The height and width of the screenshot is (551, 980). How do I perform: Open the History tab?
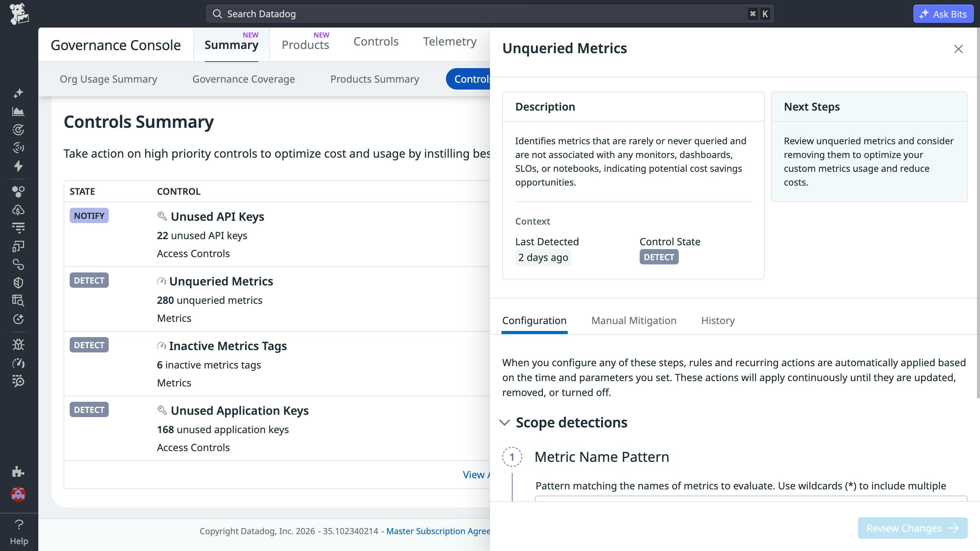click(x=717, y=321)
